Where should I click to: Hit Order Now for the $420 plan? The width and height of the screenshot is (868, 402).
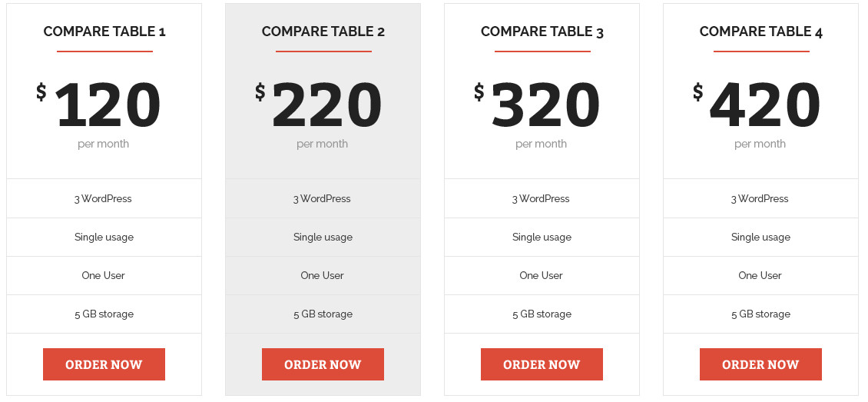[x=760, y=364]
